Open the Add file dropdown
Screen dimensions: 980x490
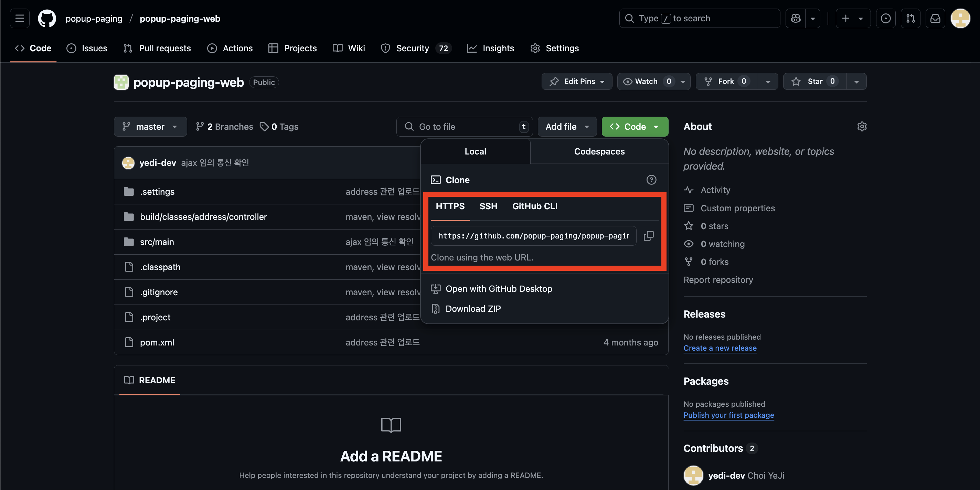[567, 126]
